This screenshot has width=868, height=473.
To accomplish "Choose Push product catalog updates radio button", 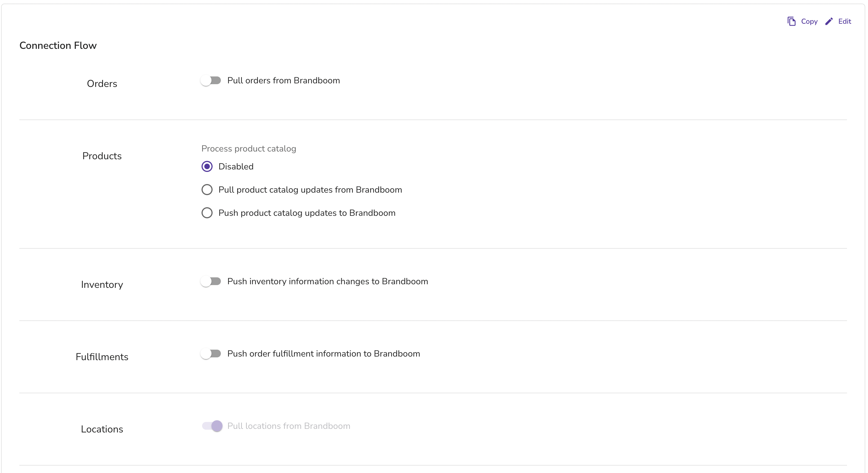I will point(207,213).
